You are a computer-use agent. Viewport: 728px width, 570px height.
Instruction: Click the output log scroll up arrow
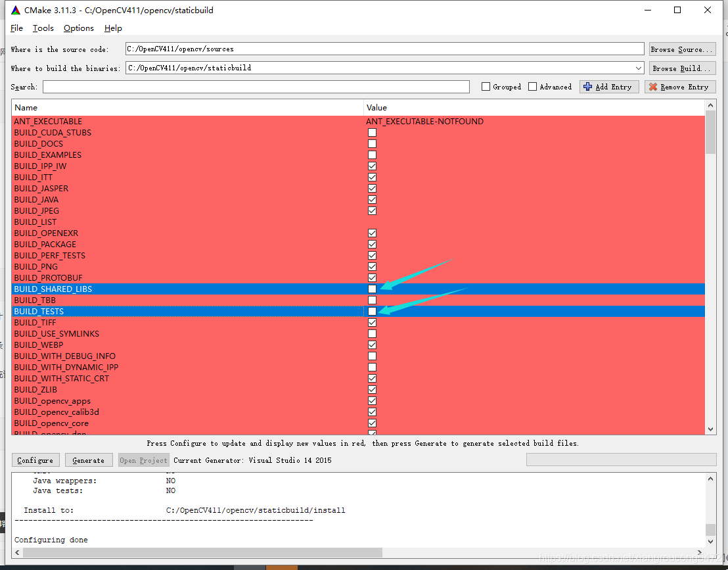tap(710, 479)
